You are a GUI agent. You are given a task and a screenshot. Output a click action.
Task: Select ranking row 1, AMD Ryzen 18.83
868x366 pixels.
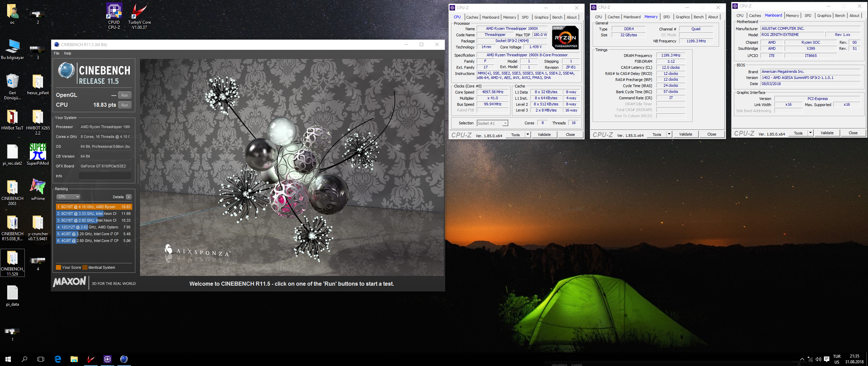(x=94, y=207)
